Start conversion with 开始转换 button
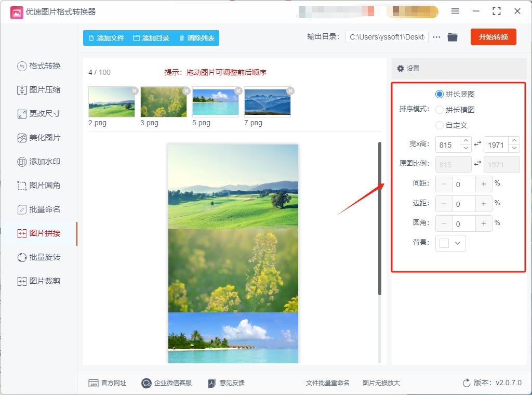Image resolution: width=532 pixels, height=395 pixels. pyautogui.click(x=494, y=37)
